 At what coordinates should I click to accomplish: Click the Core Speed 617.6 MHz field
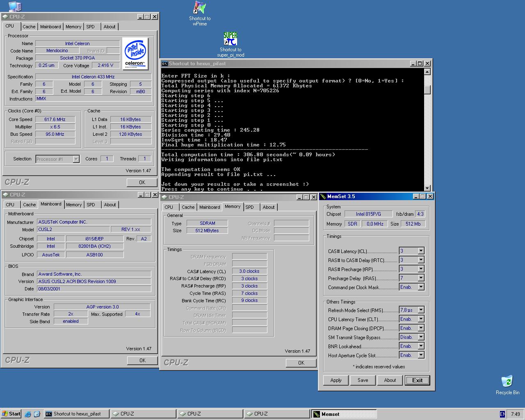point(55,119)
